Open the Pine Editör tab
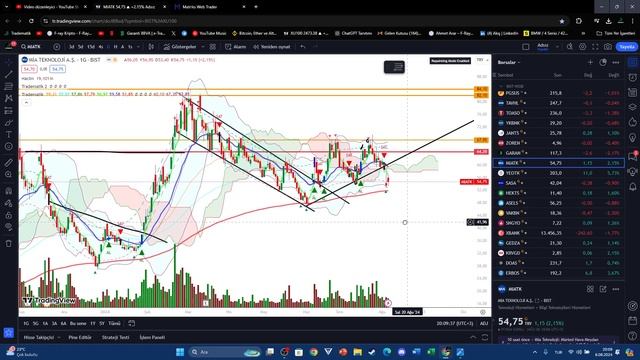Image resolution: width=640 pixels, height=360 pixels. (80, 338)
